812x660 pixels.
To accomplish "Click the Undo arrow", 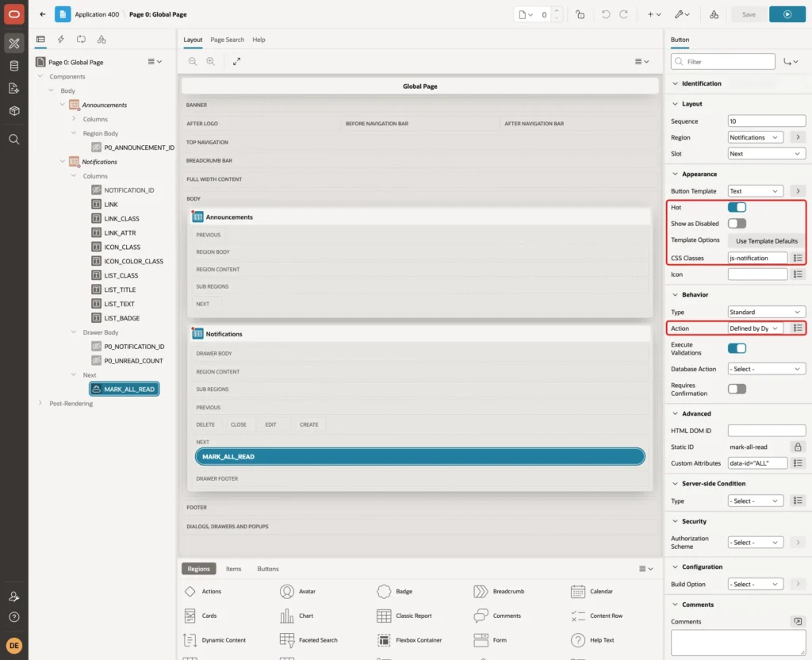I will [x=605, y=14].
